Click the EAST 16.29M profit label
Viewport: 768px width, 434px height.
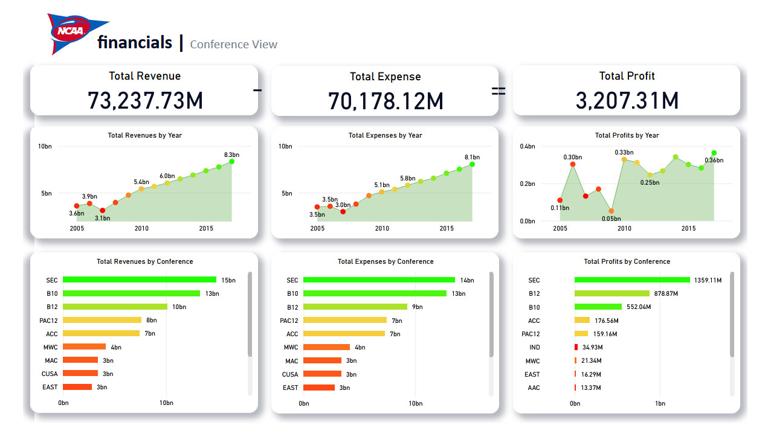click(x=591, y=374)
